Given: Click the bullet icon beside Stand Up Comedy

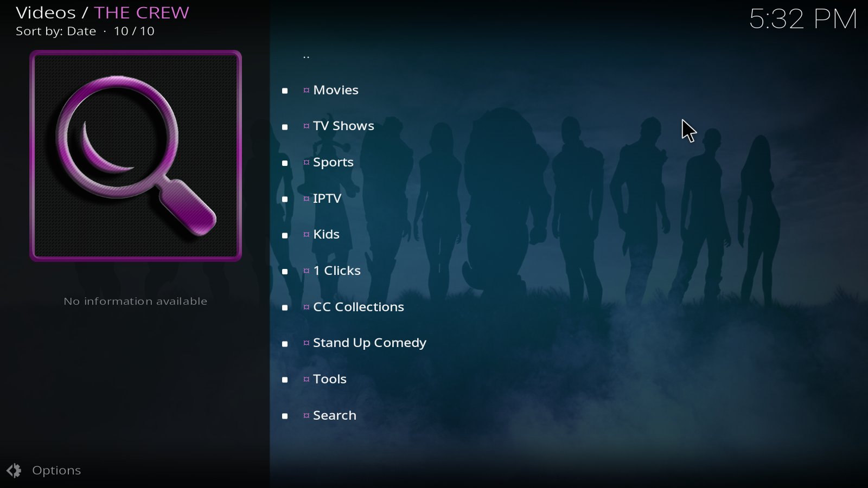Looking at the screenshot, I should pos(285,344).
